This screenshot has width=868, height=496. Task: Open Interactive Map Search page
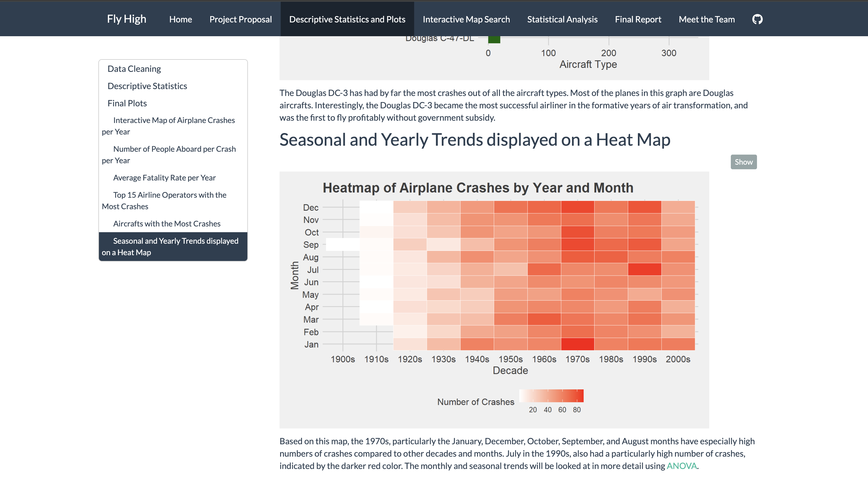pyautogui.click(x=466, y=19)
